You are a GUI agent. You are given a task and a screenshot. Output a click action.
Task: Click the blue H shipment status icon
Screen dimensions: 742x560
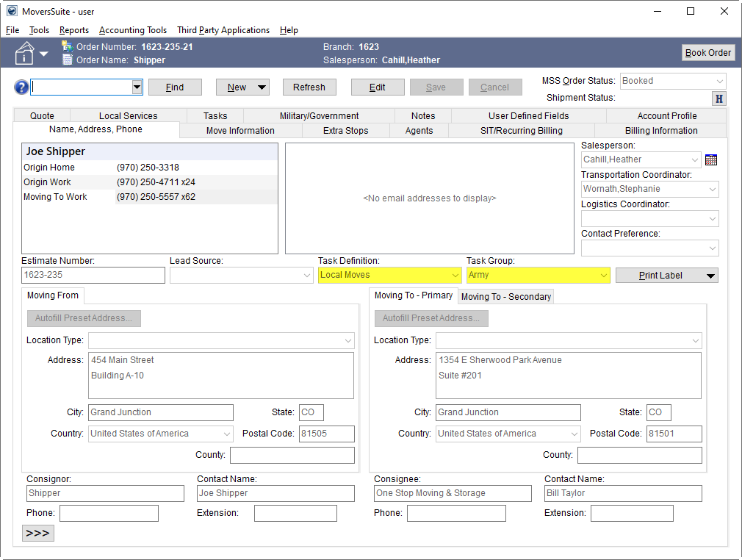click(x=719, y=98)
